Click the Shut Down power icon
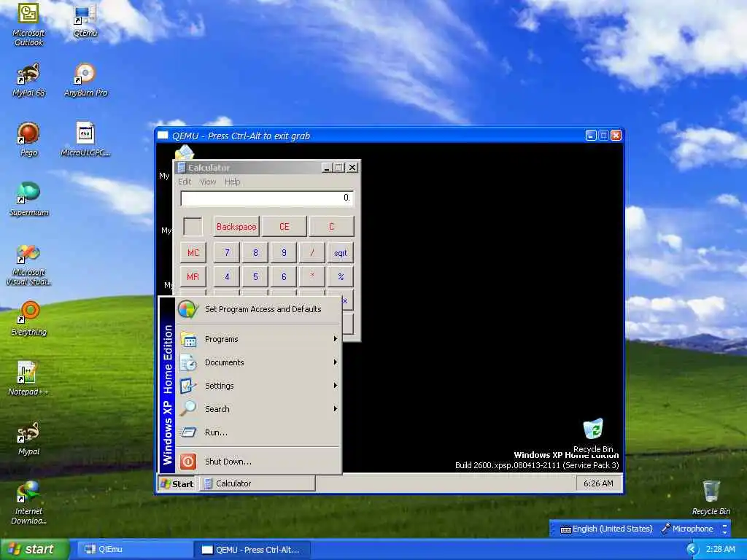 pyautogui.click(x=188, y=462)
